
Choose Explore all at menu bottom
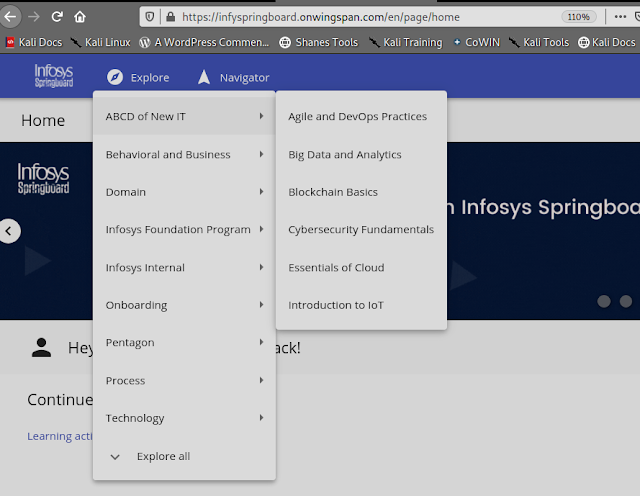pos(184,456)
